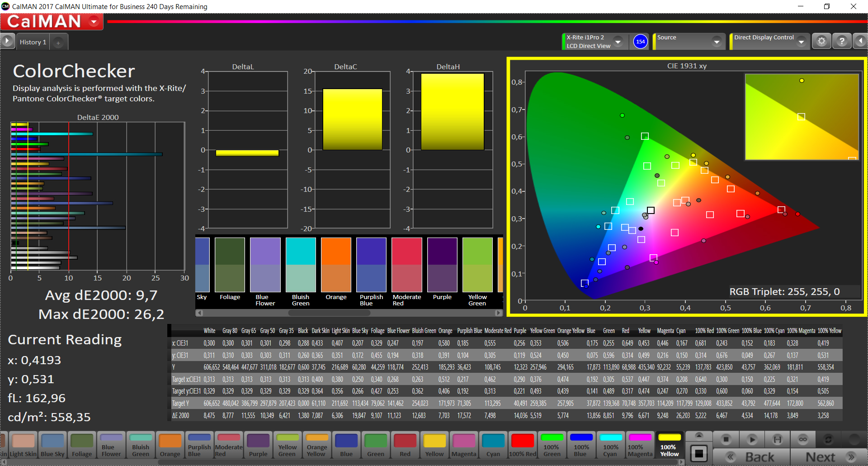Collapse the right side panel arrow
The width and height of the screenshot is (868, 466).
tap(860, 42)
